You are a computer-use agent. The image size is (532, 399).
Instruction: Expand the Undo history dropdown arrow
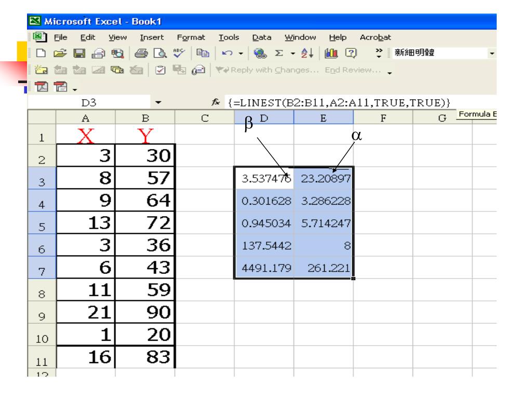pos(241,54)
